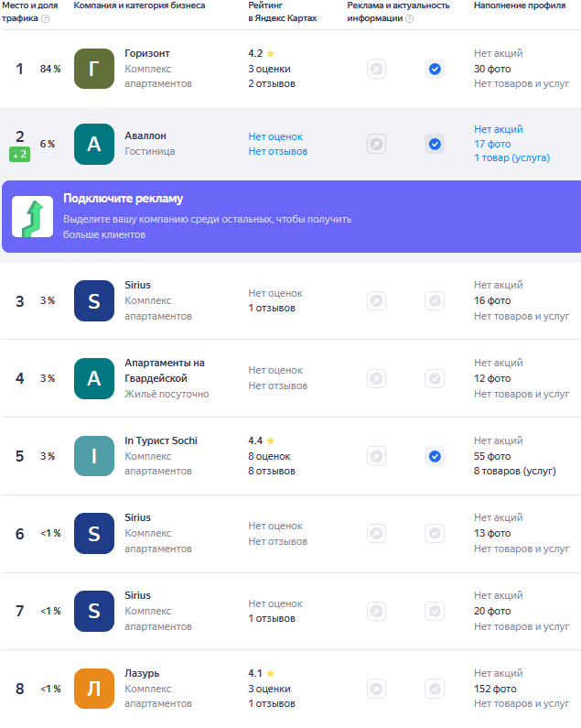Click blue verified checkmark for In Турист Sochi
581x728 pixels.
coord(435,456)
